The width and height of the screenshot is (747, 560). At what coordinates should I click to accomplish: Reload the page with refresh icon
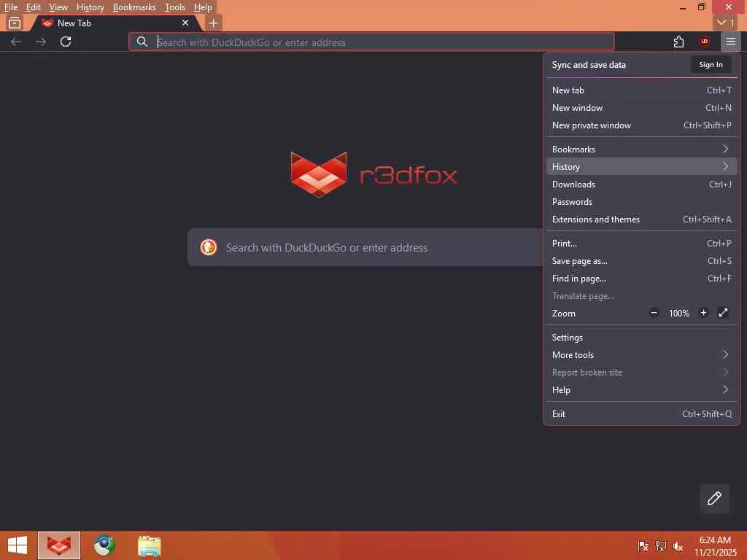point(66,42)
